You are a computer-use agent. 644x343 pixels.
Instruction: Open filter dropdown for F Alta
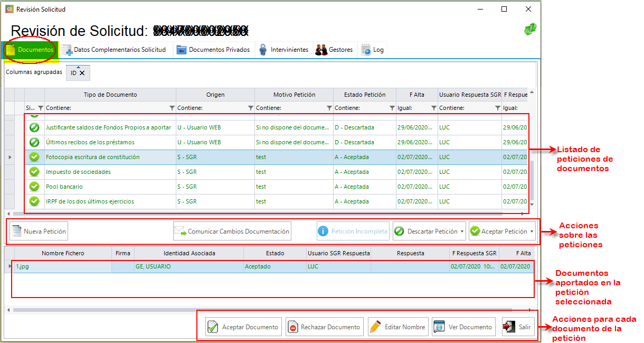click(433, 108)
